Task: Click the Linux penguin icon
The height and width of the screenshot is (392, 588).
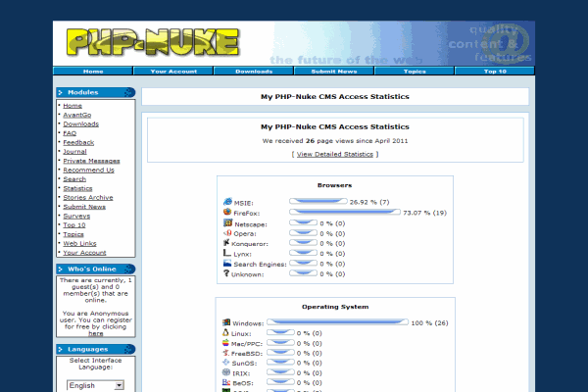Action: click(225, 332)
